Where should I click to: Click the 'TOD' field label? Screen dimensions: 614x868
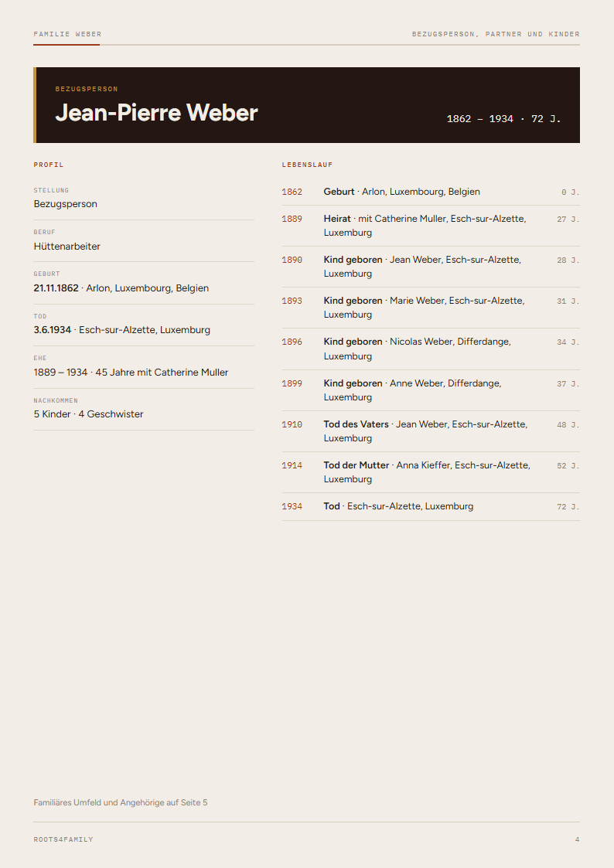pyautogui.click(x=40, y=316)
